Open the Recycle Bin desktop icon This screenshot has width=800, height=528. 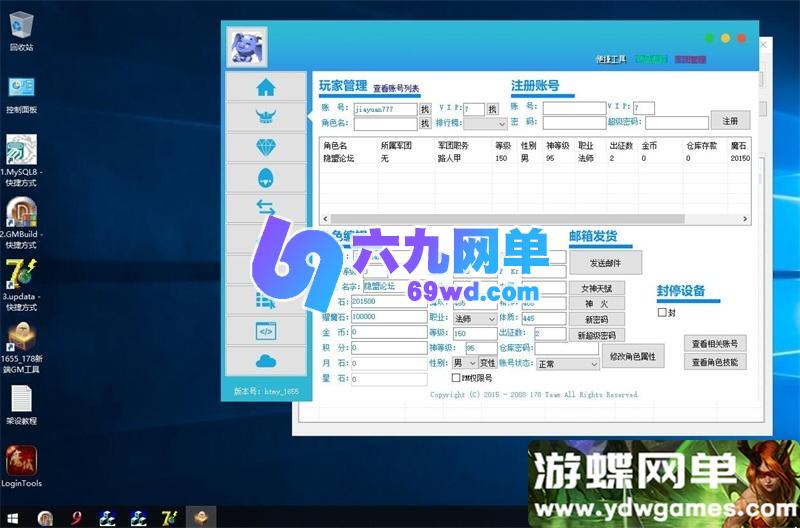coord(21,32)
